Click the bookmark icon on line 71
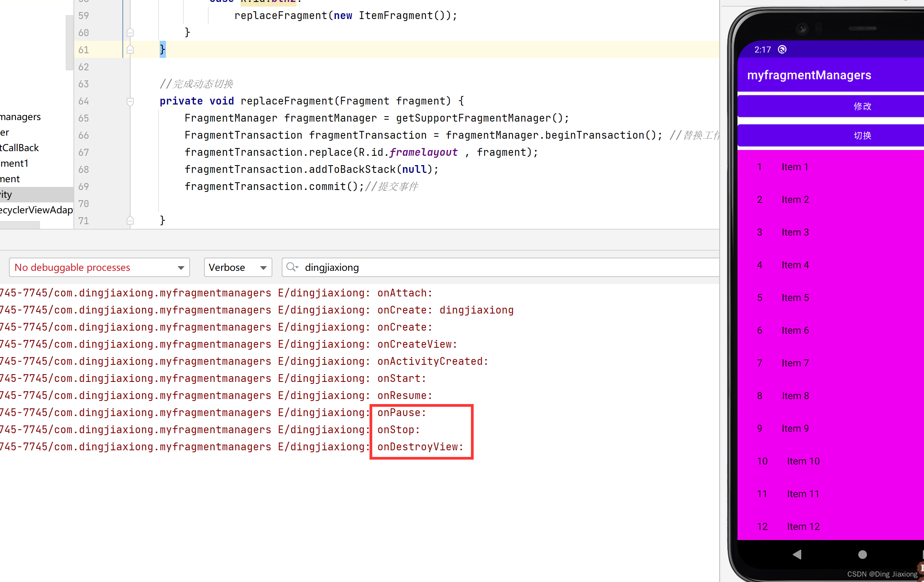 pos(130,221)
